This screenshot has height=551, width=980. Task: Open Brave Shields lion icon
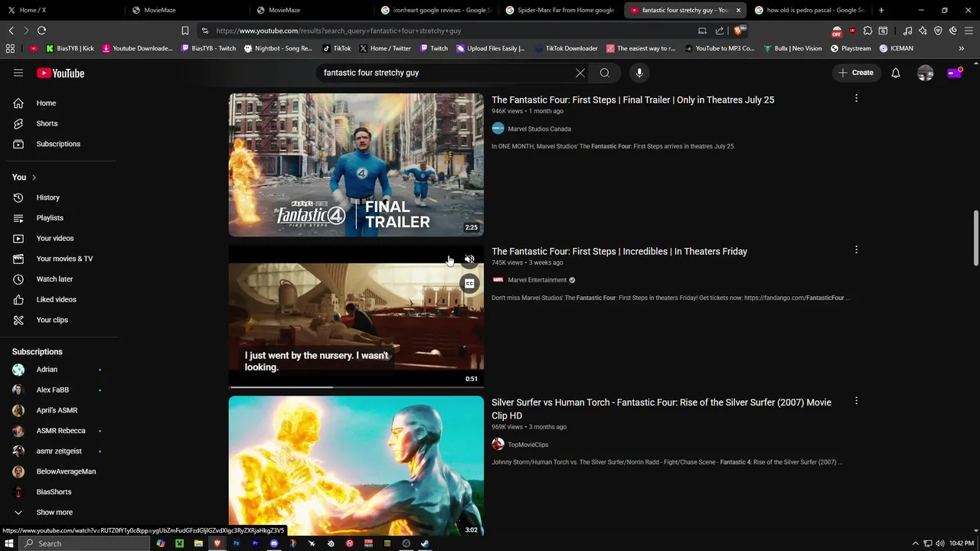(x=738, y=31)
